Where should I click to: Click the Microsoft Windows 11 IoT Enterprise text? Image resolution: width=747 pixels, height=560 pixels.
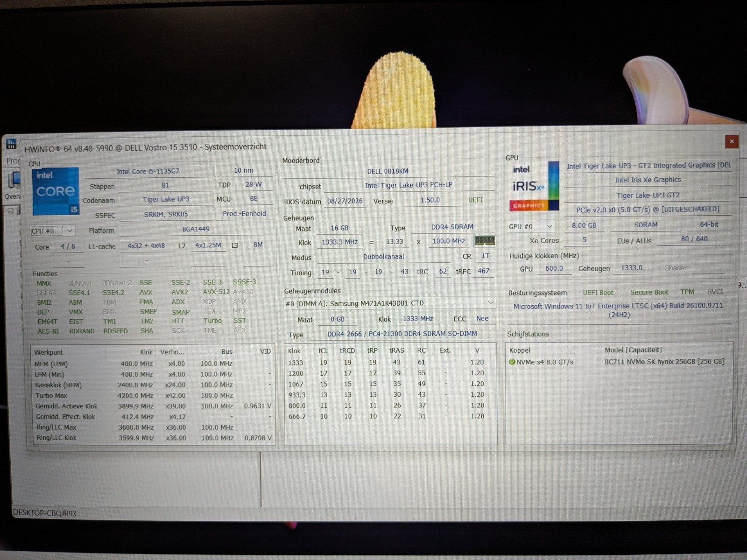pos(619,310)
